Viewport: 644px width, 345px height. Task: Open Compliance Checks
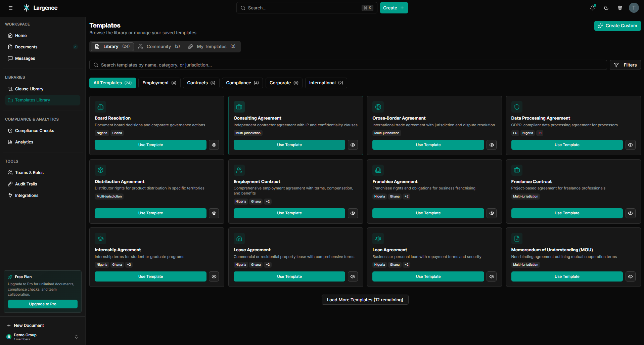(43, 131)
